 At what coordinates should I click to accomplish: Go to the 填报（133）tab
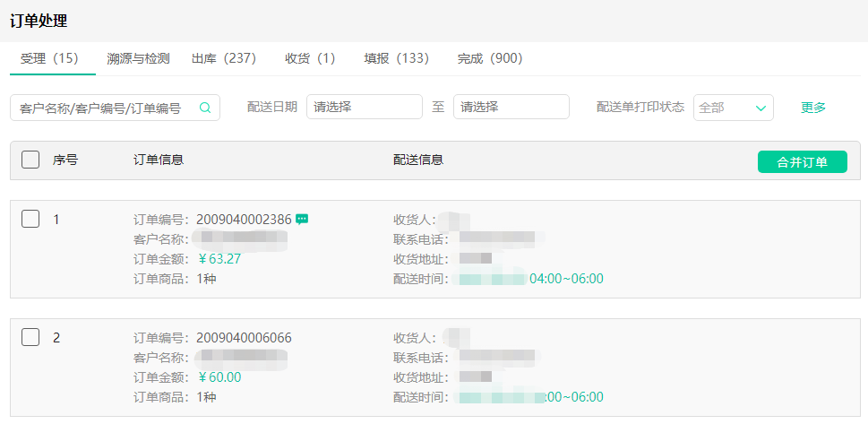click(396, 58)
